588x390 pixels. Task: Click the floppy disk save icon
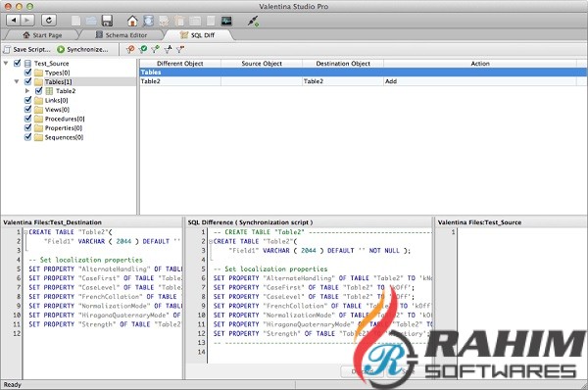coord(107,21)
